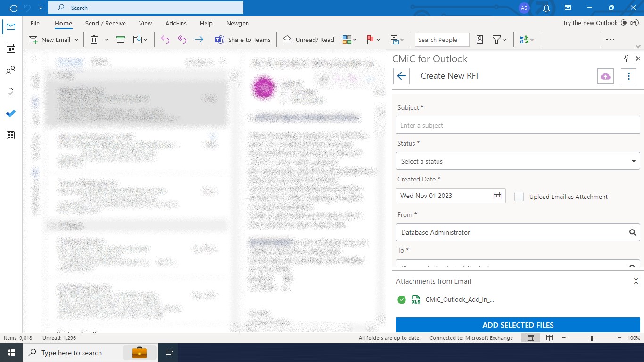Open the To Do checkmark icon
This screenshot has height=362, width=644.
pyautogui.click(x=10, y=114)
